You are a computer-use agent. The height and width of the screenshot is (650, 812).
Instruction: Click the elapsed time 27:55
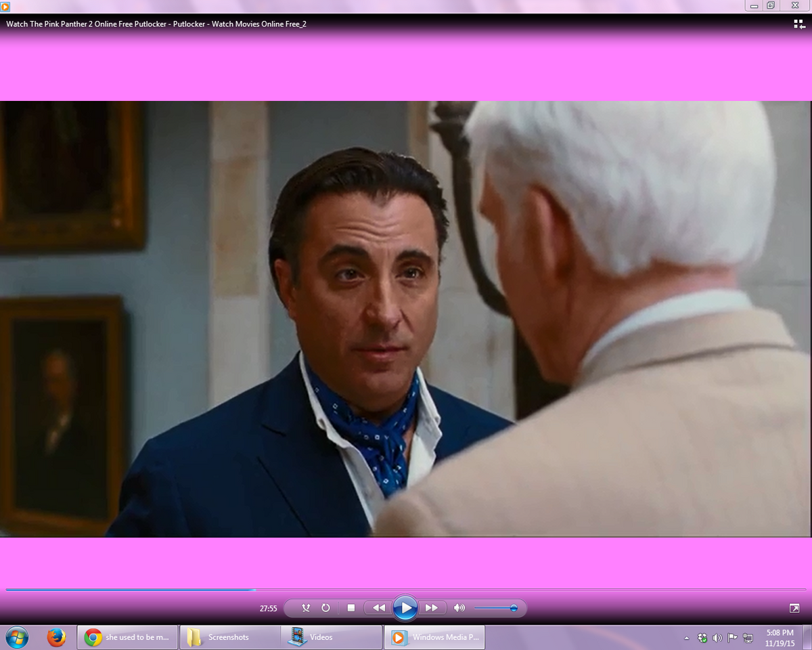coord(269,609)
